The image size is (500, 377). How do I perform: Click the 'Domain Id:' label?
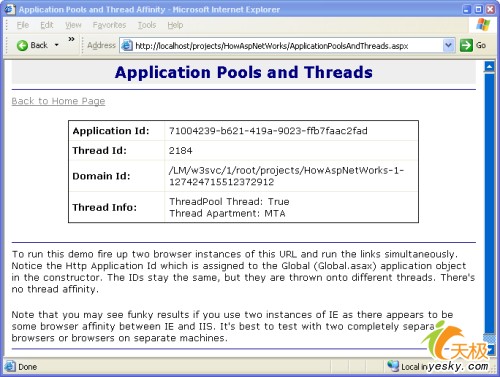[x=101, y=176]
